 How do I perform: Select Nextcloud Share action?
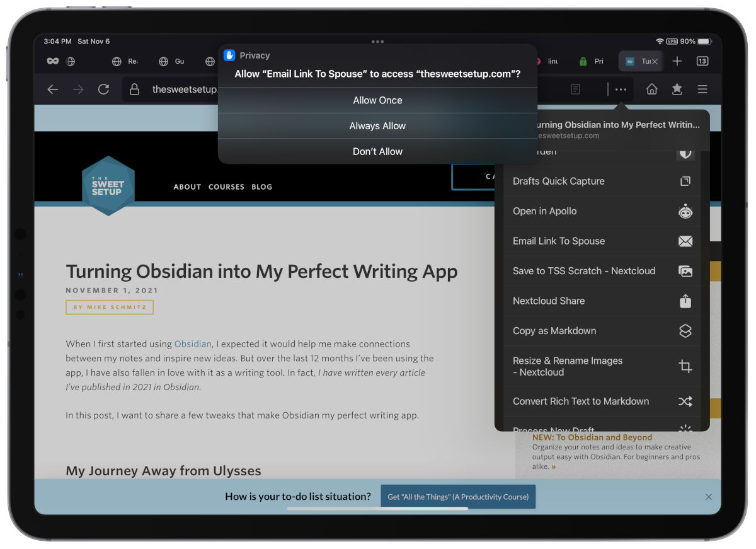click(602, 301)
